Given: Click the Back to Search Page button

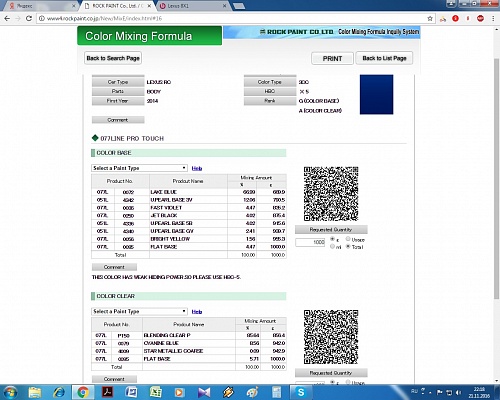Looking at the screenshot, I should coord(113,58).
